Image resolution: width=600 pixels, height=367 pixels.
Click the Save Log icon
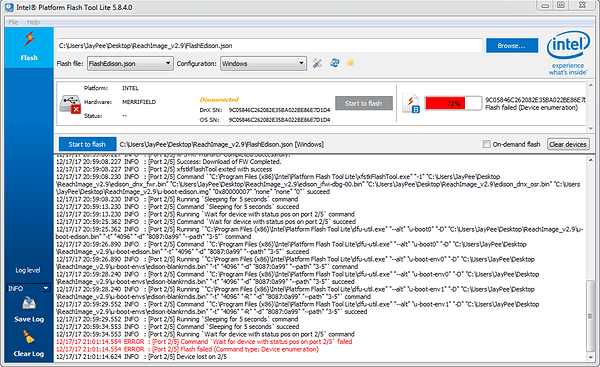29,303
